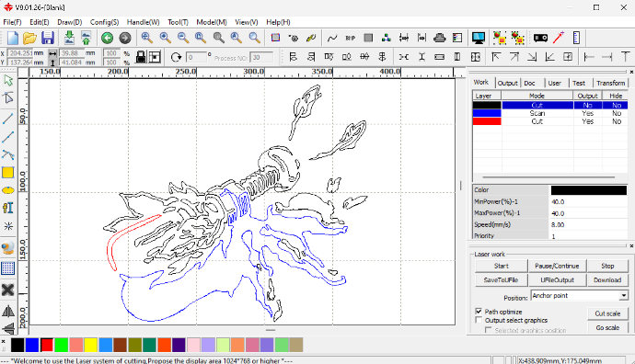Screen dimensions: 635x364
Task: Click the printer-like engrave icon
Action: [439, 38]
